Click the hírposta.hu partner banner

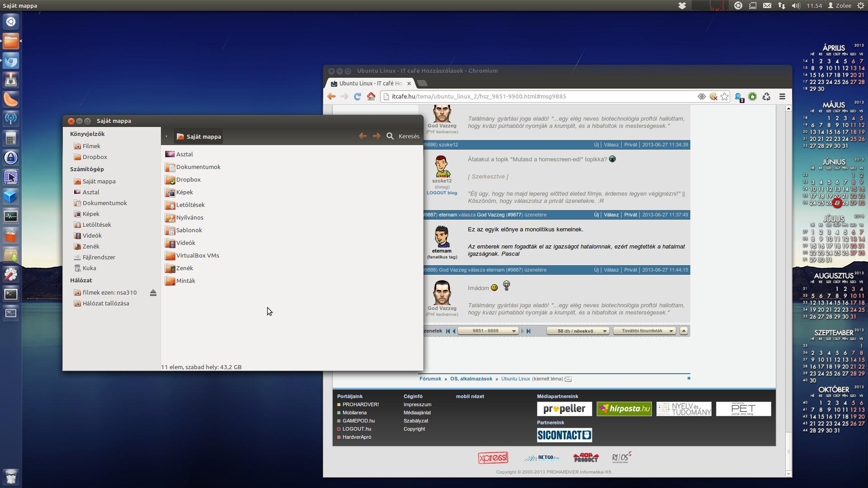coord(624,409)
